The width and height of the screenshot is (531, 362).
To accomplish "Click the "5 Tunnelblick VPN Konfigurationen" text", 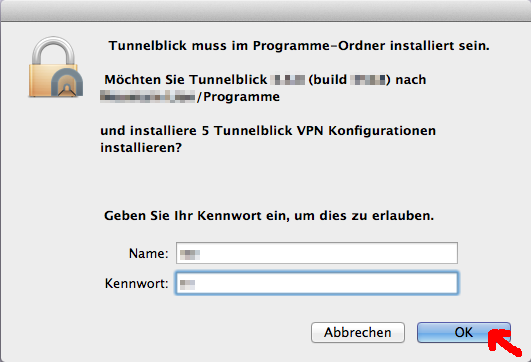I will coord(319,131).
